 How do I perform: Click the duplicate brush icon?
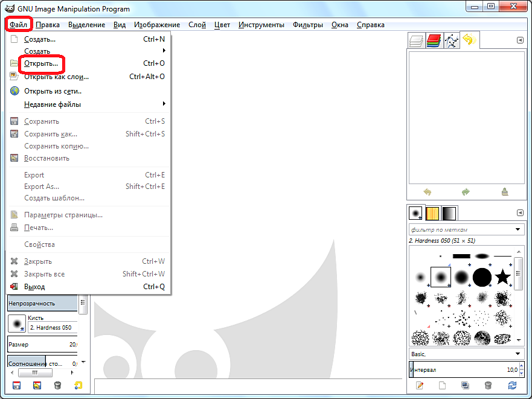pyautogui.click(x=465, y=385)
